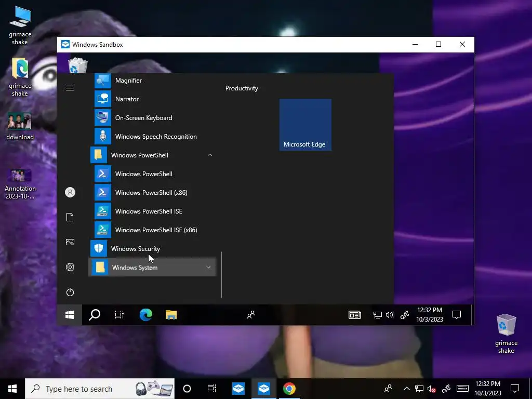Image resolution: width=532 pixels, height=399 pixels.
Task: Click the Microsoft Edge tile
Action: point(305,125)
